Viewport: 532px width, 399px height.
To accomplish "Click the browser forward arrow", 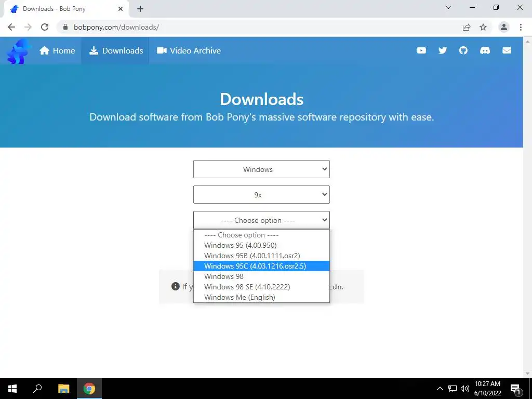I will click(28, 27).
